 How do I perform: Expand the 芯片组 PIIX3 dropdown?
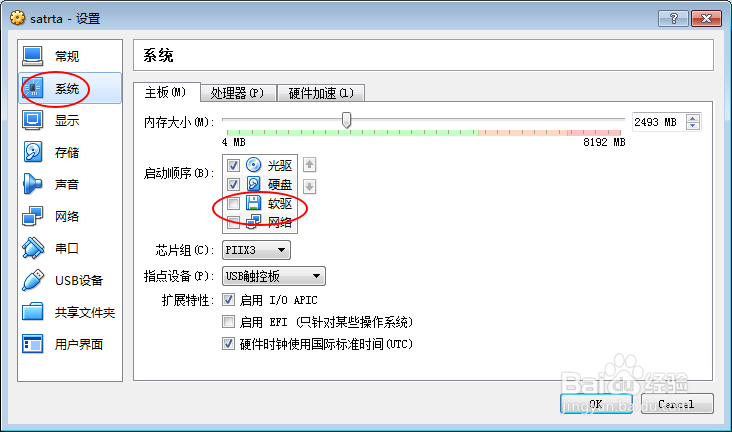click(x=256, y=250)
